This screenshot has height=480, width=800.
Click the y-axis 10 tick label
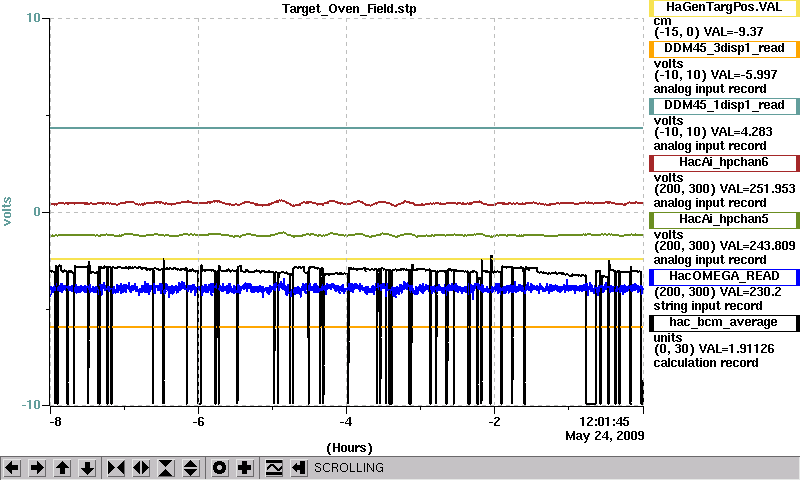[x=33, y=18]
